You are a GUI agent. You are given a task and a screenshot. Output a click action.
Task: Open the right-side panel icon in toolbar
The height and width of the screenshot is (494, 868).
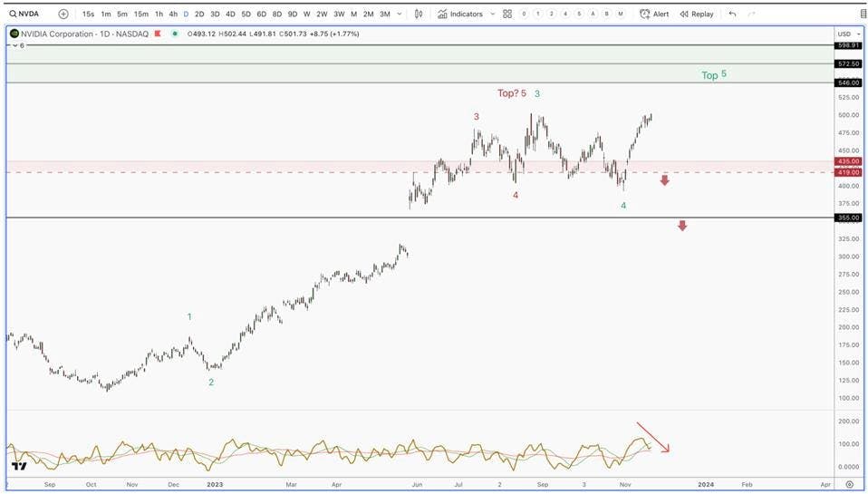(863, 14)
